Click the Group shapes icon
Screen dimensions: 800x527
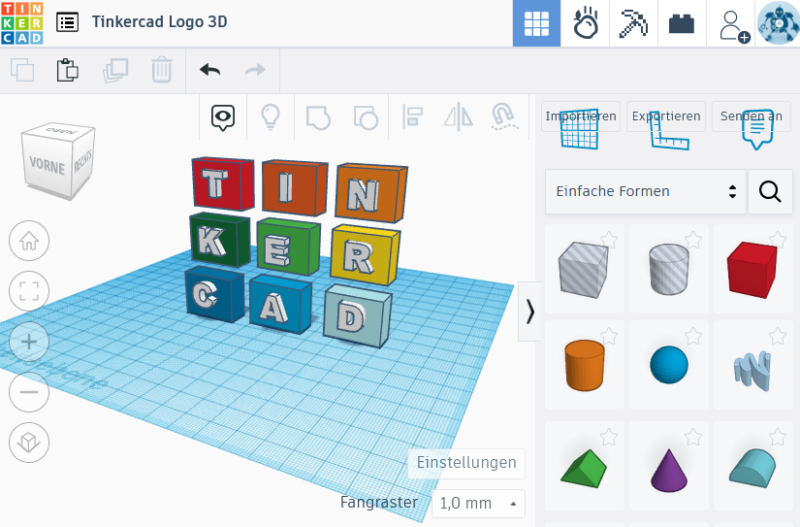pos(318,117)
